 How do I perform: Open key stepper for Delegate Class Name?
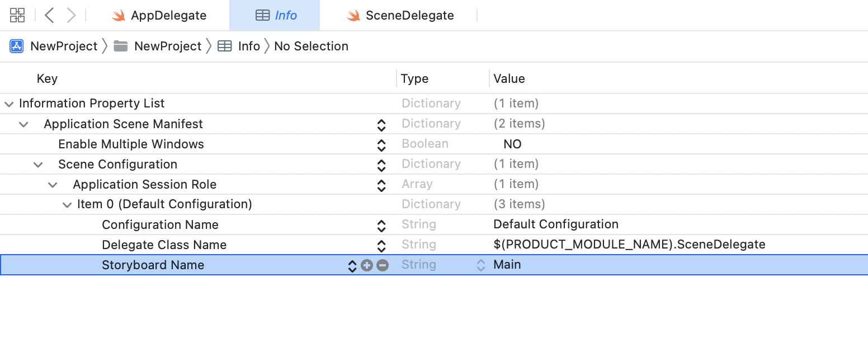[381, 246]
